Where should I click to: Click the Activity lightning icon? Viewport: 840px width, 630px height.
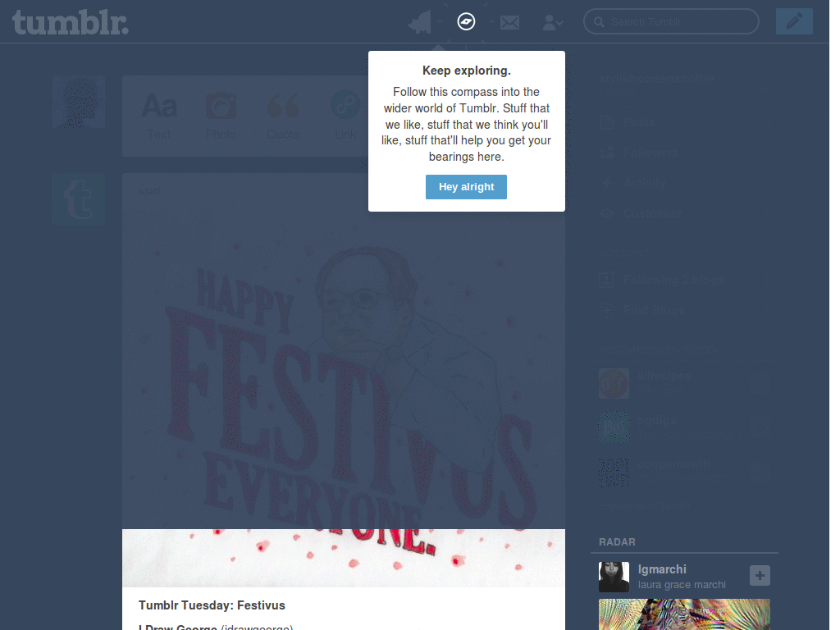[607, 183]
